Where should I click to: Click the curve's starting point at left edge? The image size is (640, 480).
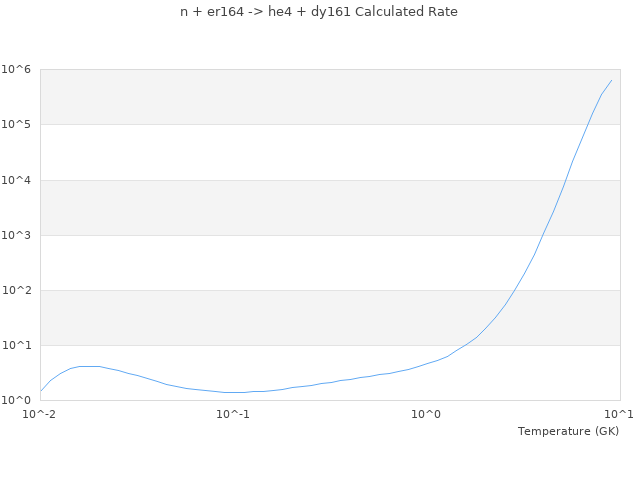(41, 391)
